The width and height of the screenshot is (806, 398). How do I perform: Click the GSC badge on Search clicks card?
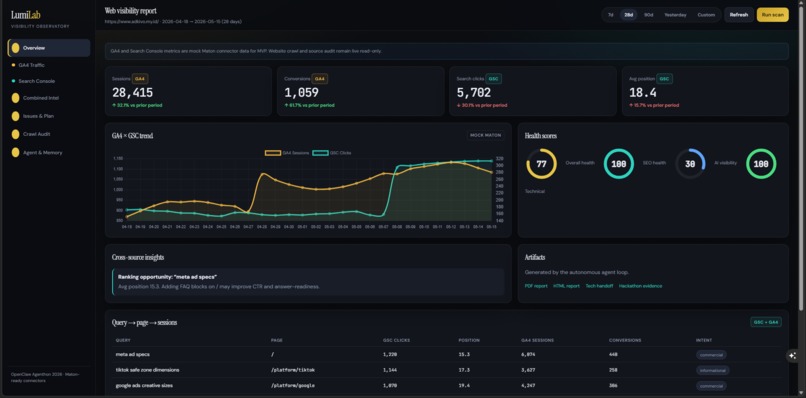tap(493, 79)
